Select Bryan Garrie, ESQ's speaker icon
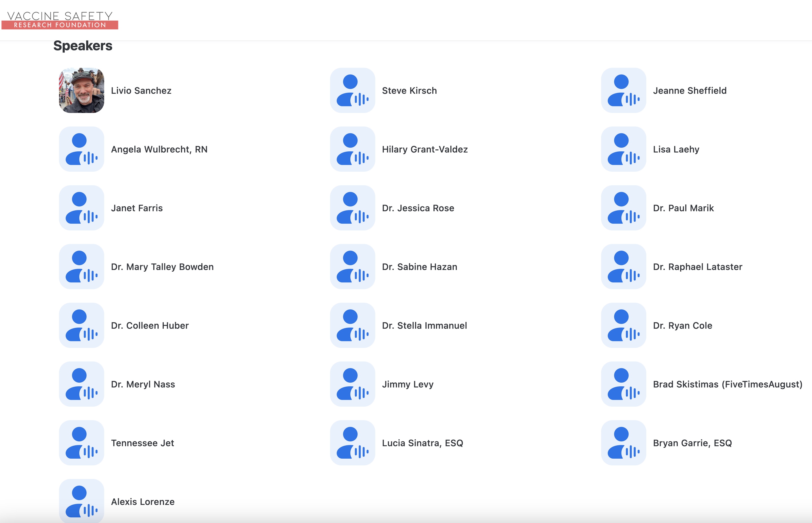 click(623, 443)
